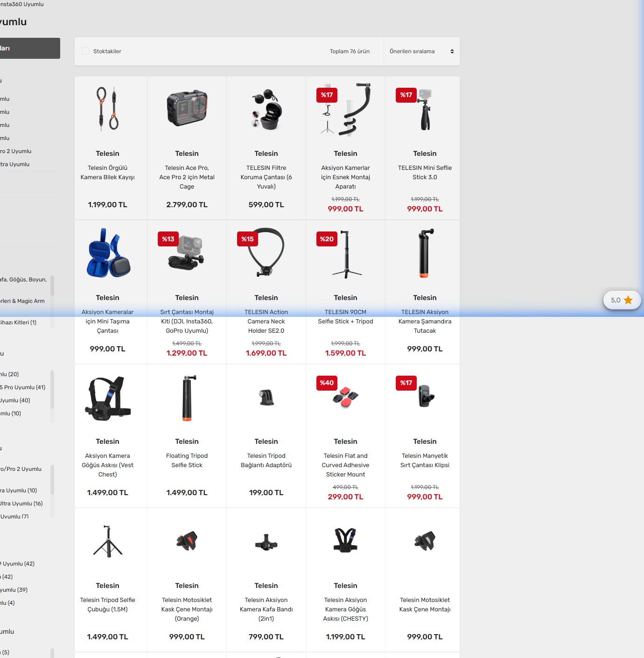Screen dimensions: 644x658
Task: Open the Kask Çene Montajı (Orange) image
Action: pos(187,541)
